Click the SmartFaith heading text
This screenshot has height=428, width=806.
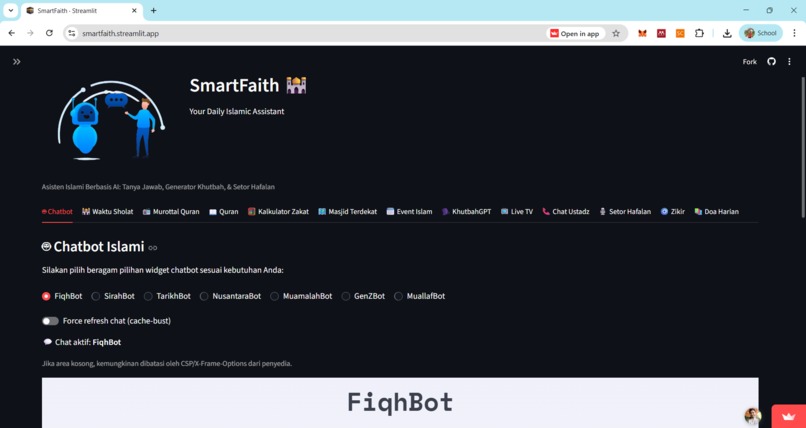click(234, 85)
